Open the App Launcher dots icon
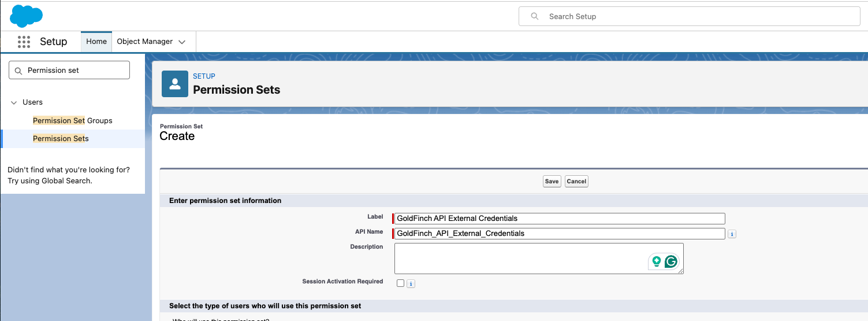Image resolution: width=868 pixels, height=321 pixels. click(x=24, y=42)
